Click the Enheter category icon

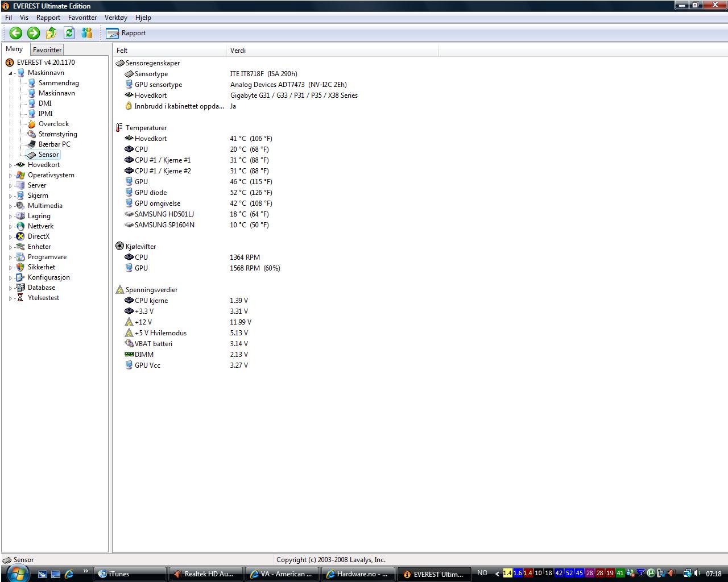[20, 247]
